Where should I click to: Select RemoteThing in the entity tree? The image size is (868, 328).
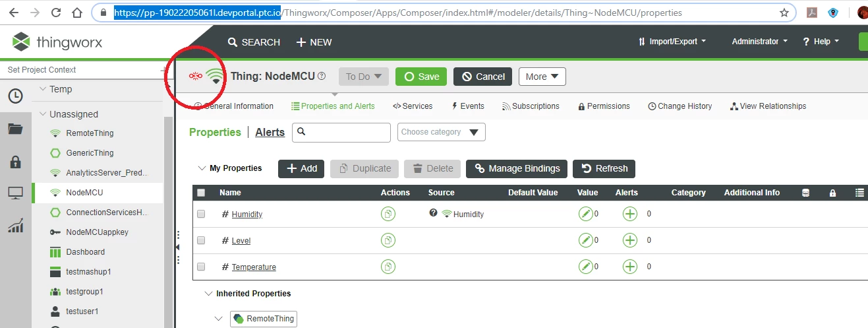pyautogui.click(x=90, y=133)
